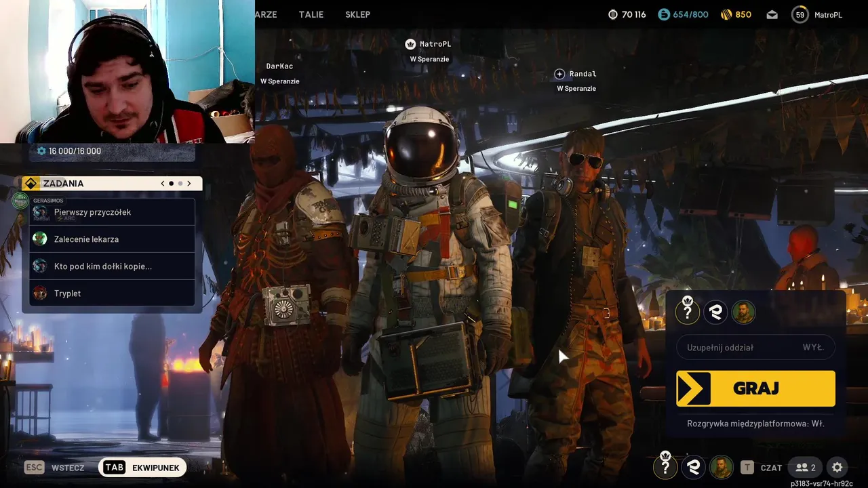The height and width of the screenshot is (488, 868).
Task: Select the first Zadania page dot
Action: pos(172,183)
